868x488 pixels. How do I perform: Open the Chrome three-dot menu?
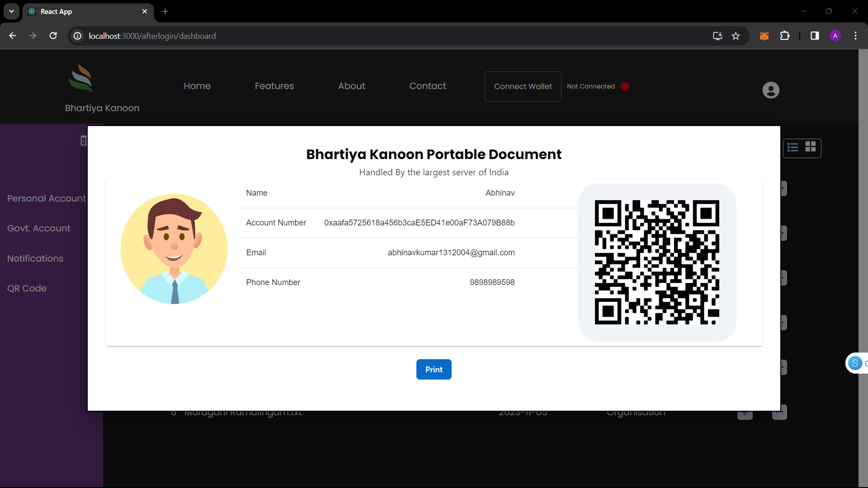(x=856, y=36)
